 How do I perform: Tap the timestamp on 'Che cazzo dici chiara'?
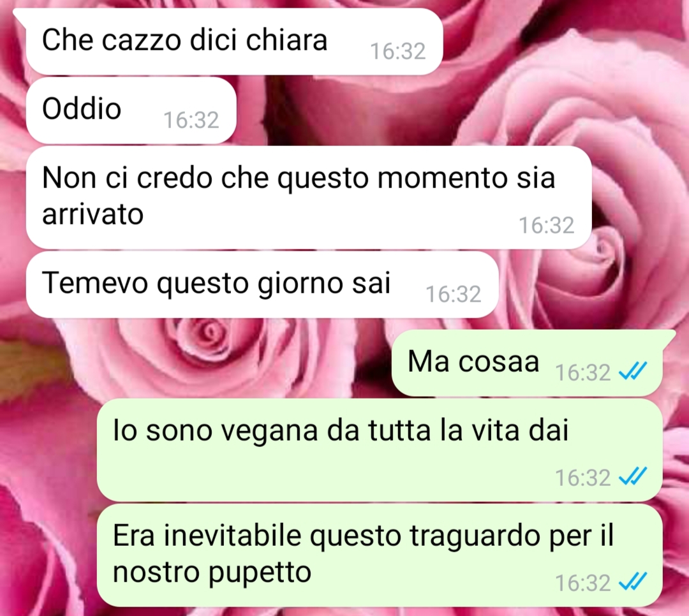[397, 52]
